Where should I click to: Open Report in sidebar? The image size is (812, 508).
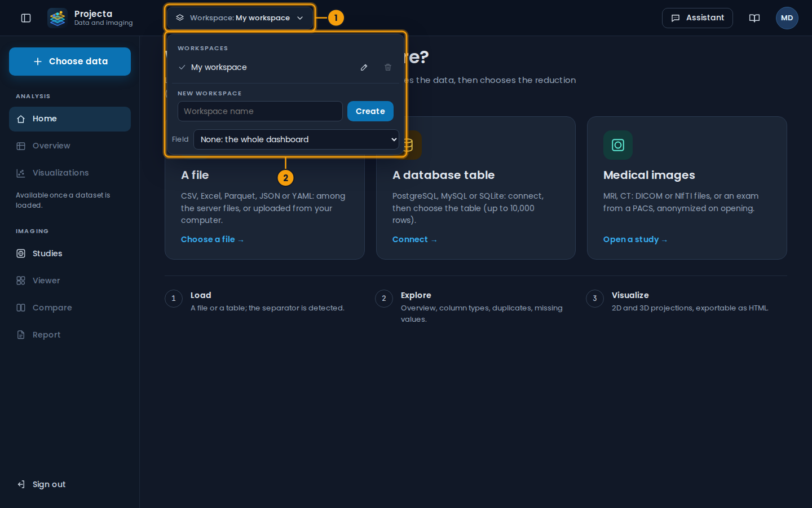70,335
